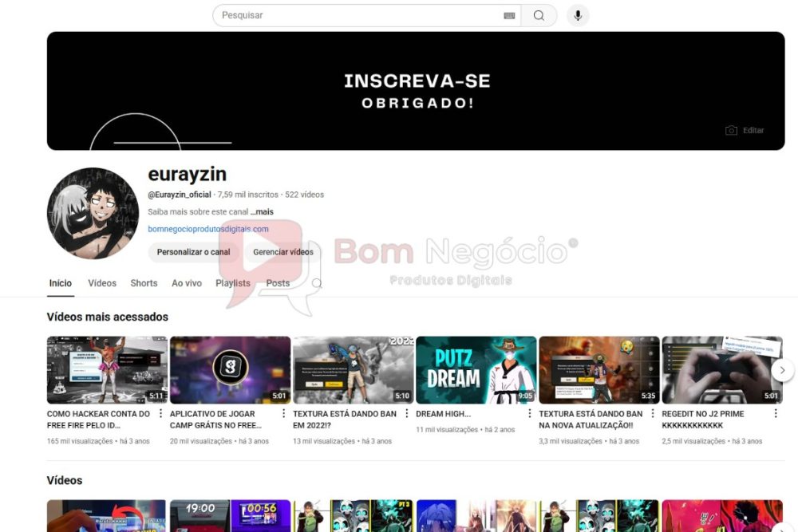798x532 pixels.
Task: Open channel search icon beside Posts tab
Action: tap(317, 283)
